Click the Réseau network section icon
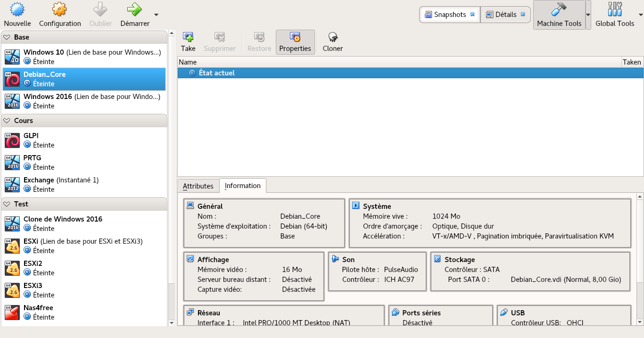 [190, 312]
